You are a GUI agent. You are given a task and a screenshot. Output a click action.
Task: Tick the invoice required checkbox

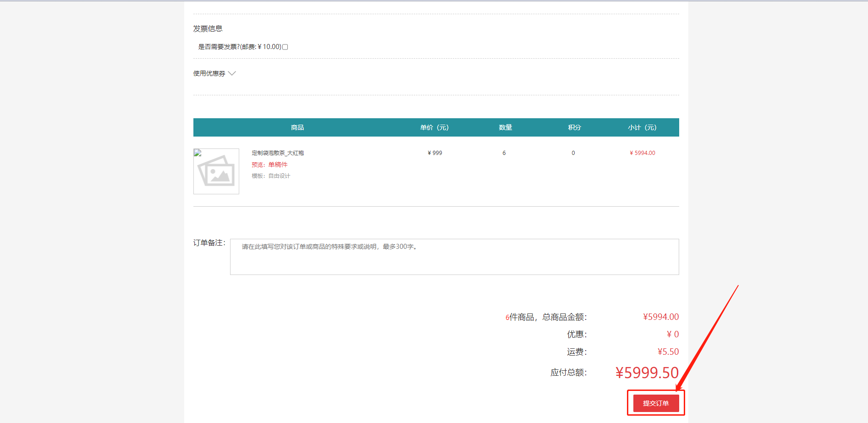(x=285, y=47)
